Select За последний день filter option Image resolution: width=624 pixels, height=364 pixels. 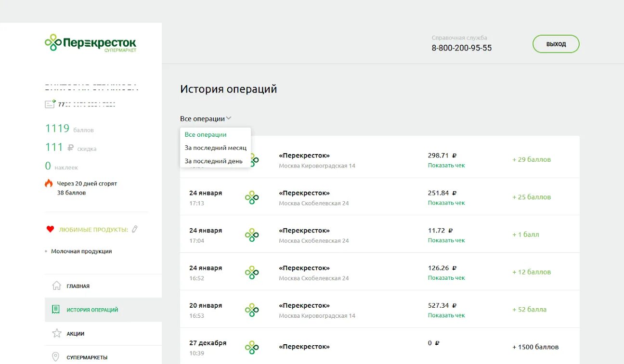[213, 161]
